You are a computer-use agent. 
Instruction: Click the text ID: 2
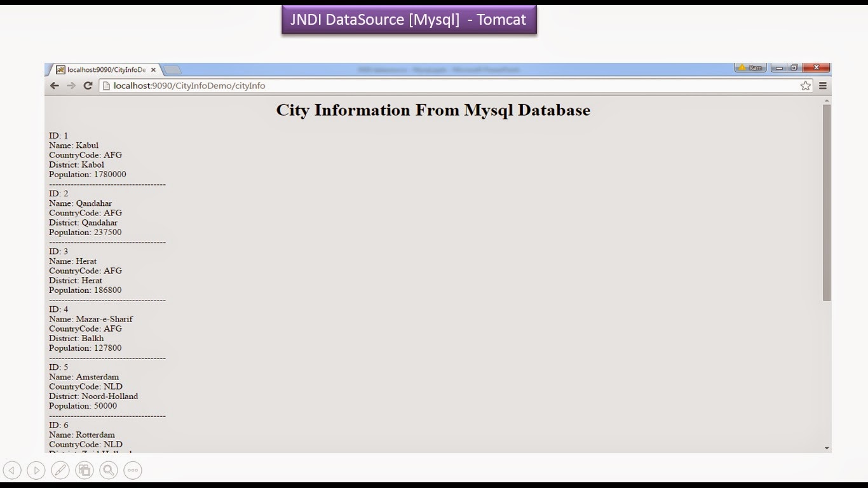[58, 193]
